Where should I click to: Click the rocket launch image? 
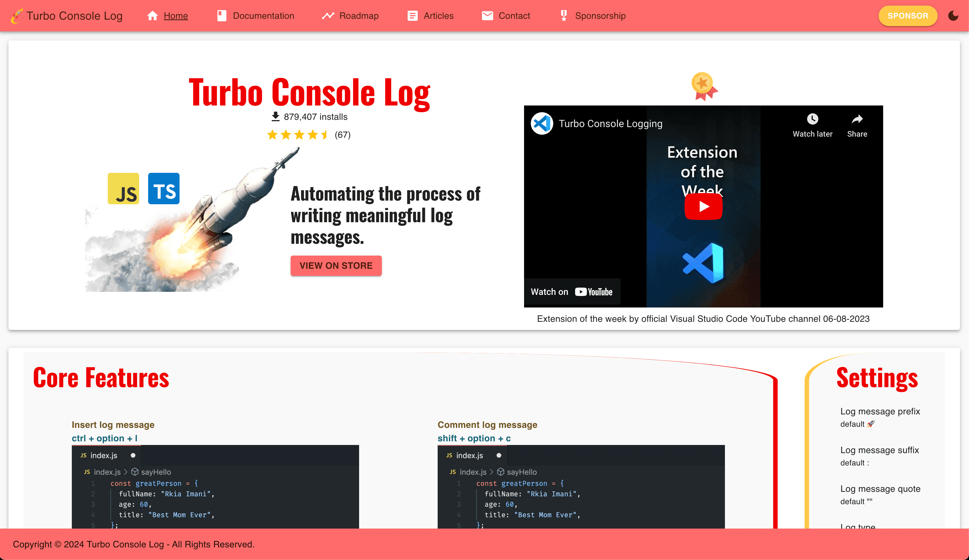[x=192, y=219]
